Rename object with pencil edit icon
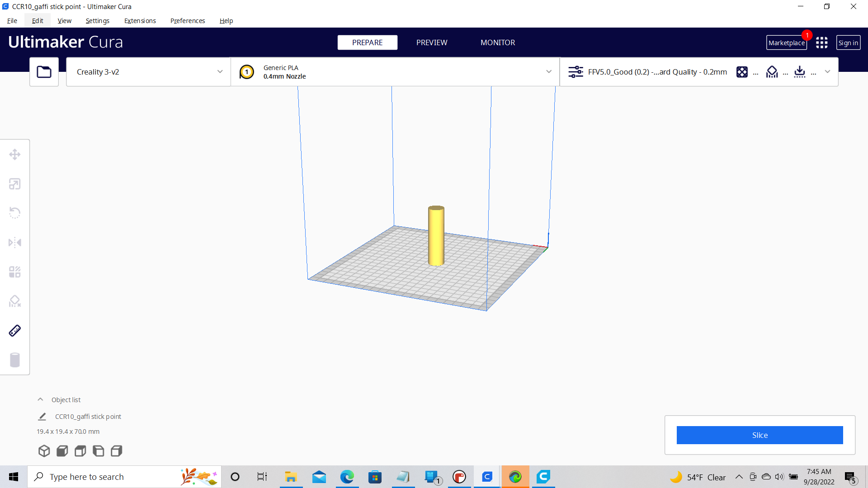868x488 pixels. click(42, 417)
